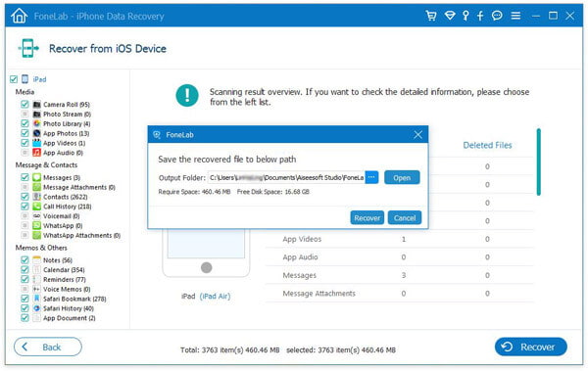Click Recover button in the dialog
The height and width of the screenshot is (371, 588).
367,217
